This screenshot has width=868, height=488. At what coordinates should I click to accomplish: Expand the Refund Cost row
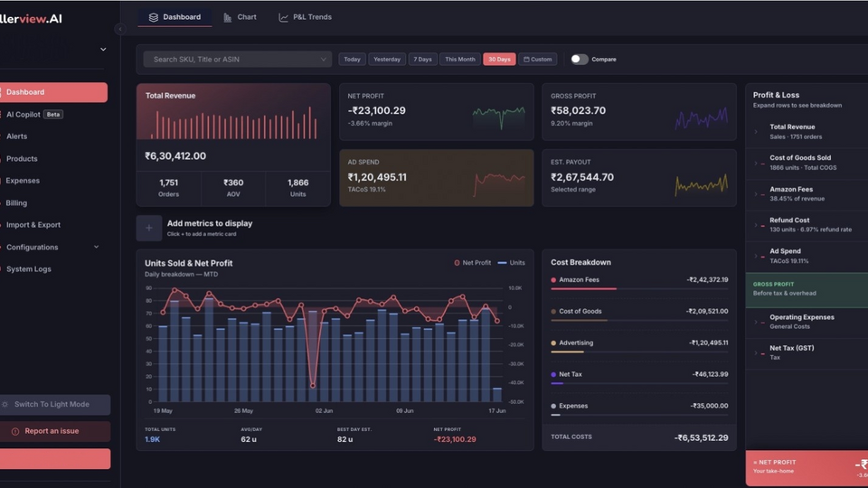point(756,225)
